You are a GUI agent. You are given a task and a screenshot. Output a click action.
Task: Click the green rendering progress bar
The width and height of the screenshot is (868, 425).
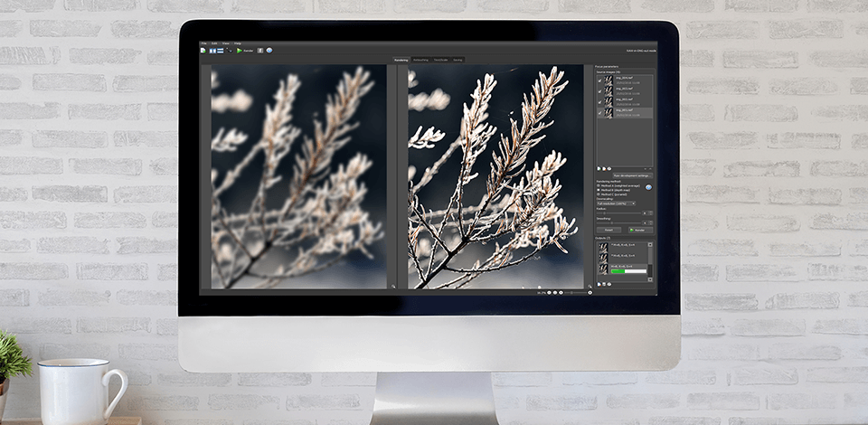point(629,271)
